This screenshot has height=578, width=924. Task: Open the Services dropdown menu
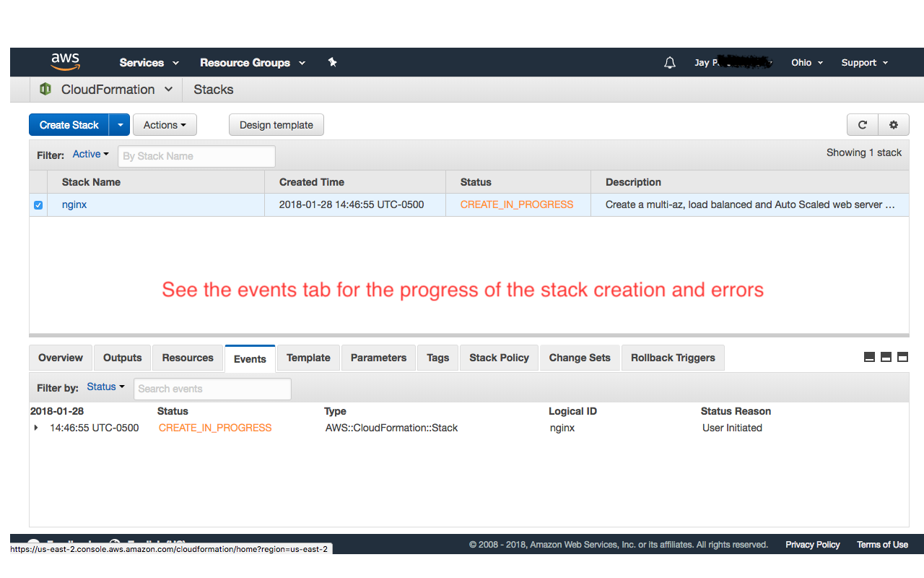[149, 63]
